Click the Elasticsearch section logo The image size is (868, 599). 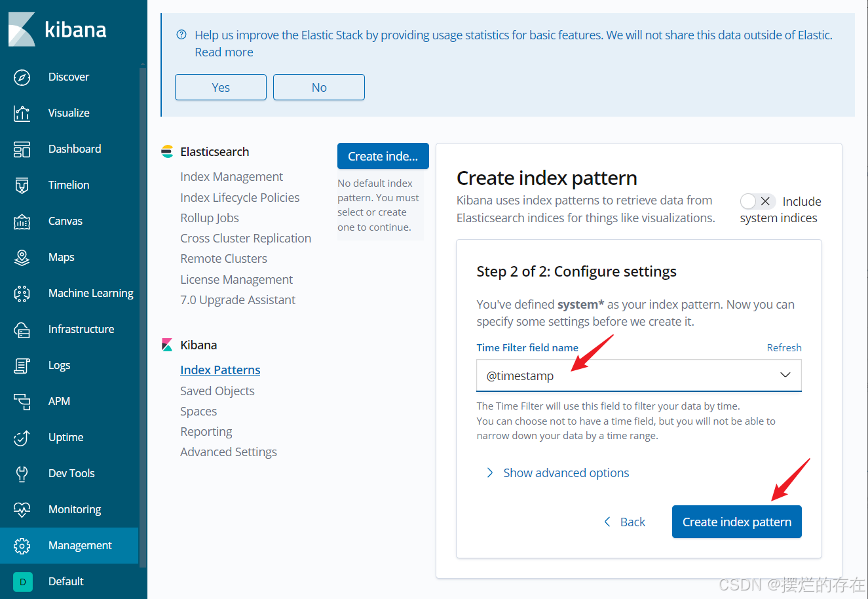click(x=167, y=151)
